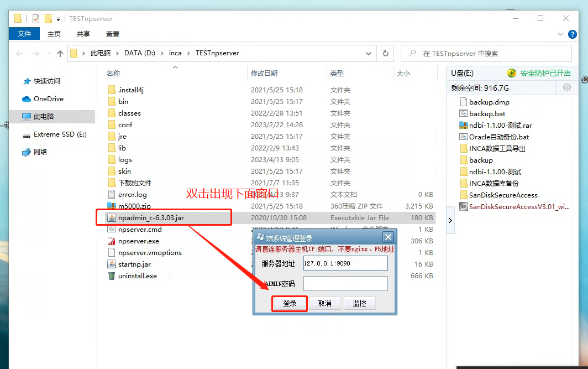588x369 pixels.
Task: Close the PM系统管理登录 dialog
Action: tap(388, 237)
